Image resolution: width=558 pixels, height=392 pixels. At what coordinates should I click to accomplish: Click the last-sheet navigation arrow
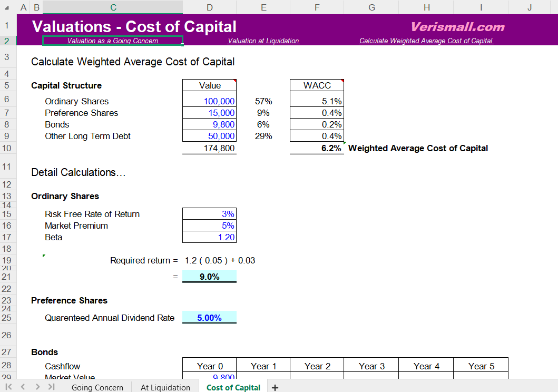point(51,387)
